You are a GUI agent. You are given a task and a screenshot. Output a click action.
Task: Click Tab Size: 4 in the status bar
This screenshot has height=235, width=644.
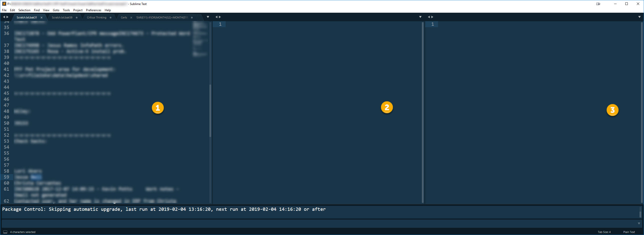(604, 232)
